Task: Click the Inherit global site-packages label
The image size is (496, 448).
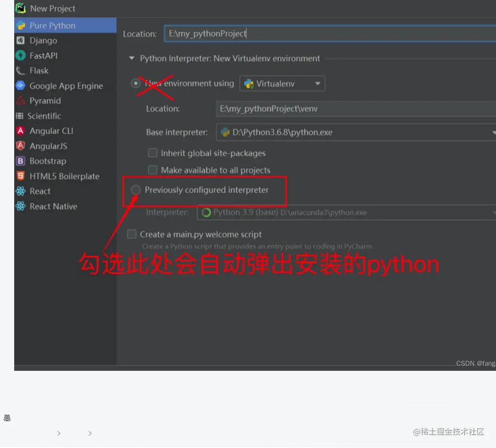Action: tap(213, 153)
